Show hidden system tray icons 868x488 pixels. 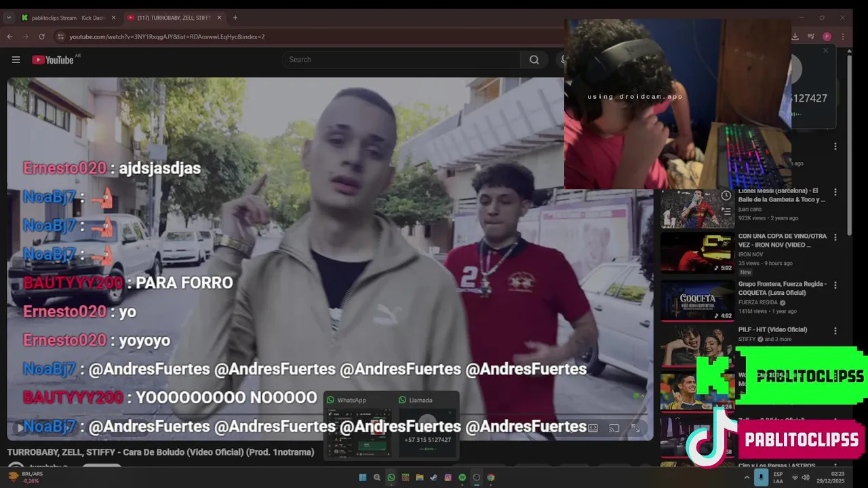[x=747, y=477]
